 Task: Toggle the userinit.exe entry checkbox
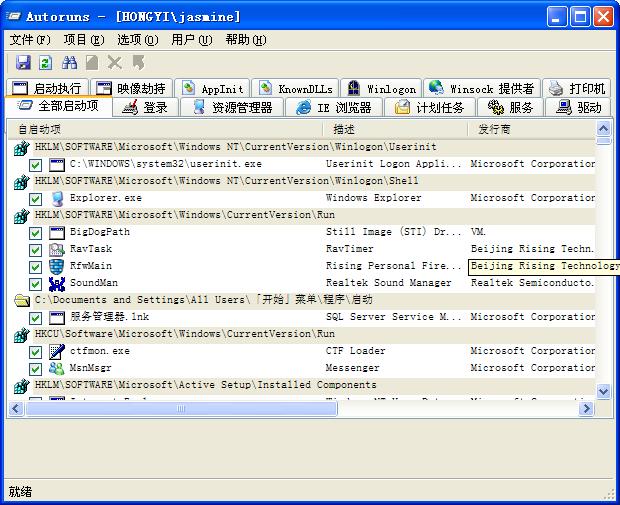tap(36, 164)
